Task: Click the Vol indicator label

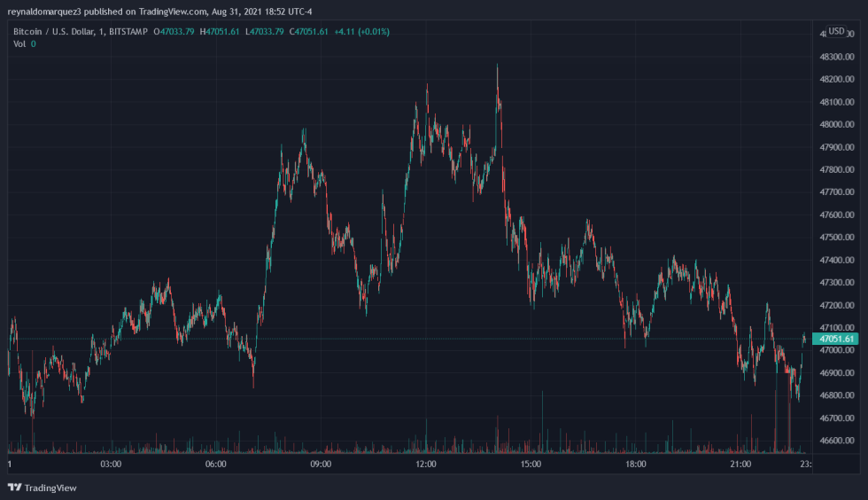Action: click(x=19, y=43)
